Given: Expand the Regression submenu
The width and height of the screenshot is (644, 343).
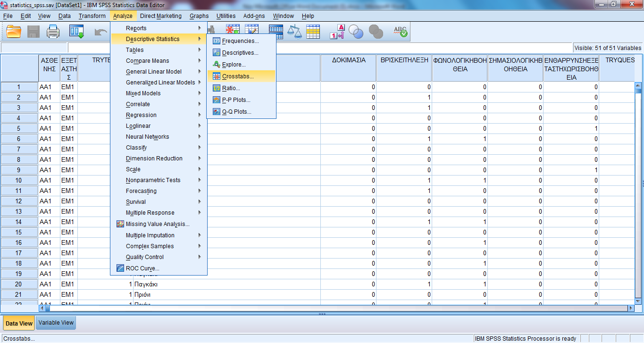Looking at the screenshot, I should (x=159, y=115).
